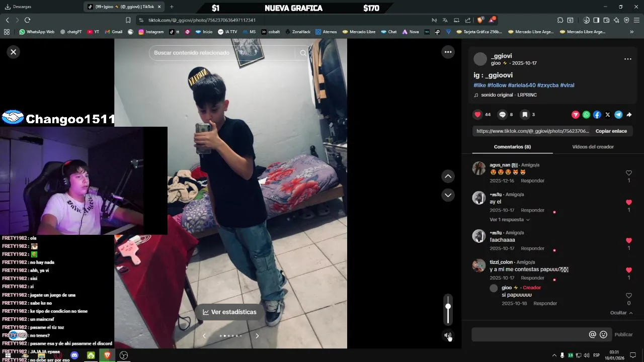
Task: Open the #like hashtag
Action: tap(479, 85)
